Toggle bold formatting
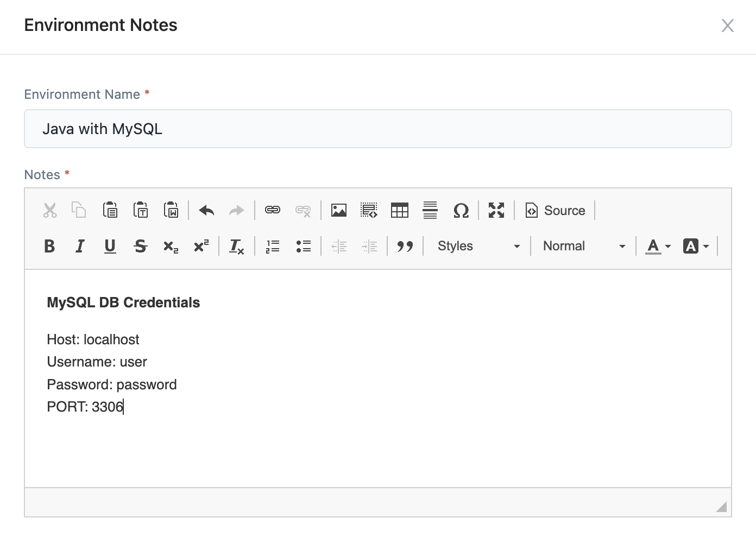Image resolution: width=756 pixels, height=556 pixels. tap(49, 245)
